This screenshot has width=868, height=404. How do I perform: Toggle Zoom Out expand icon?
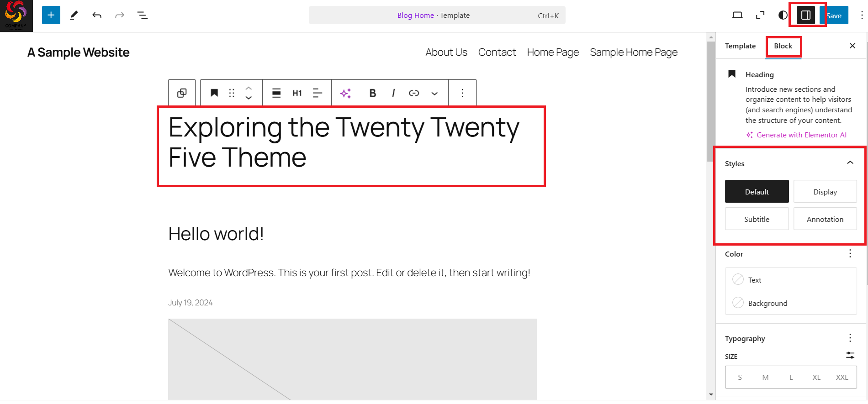(x=760, y=16)
